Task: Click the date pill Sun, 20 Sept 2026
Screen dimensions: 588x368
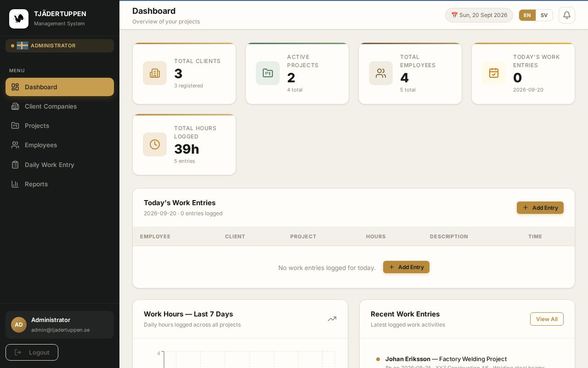Action: pos(479,15)
